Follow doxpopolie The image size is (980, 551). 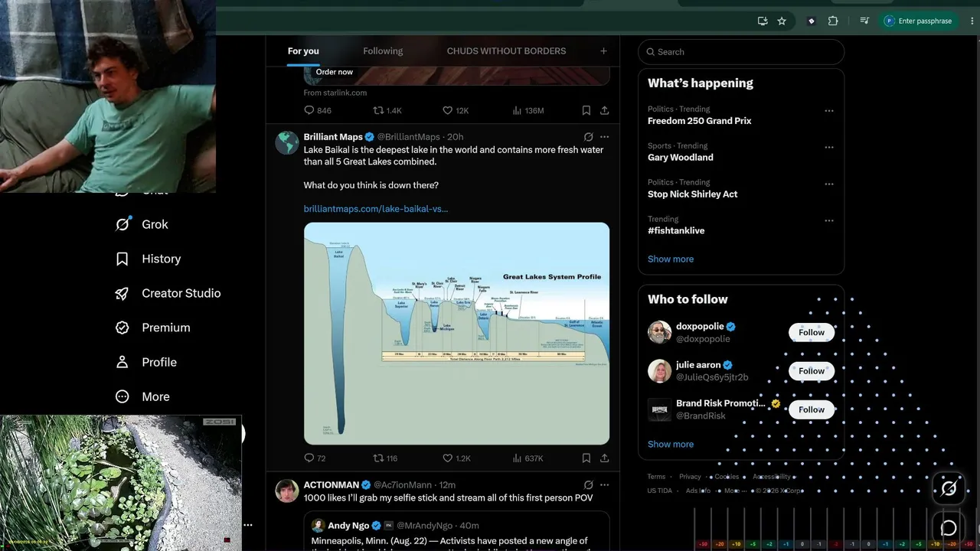pyautogui.click(x=812, y=332)
